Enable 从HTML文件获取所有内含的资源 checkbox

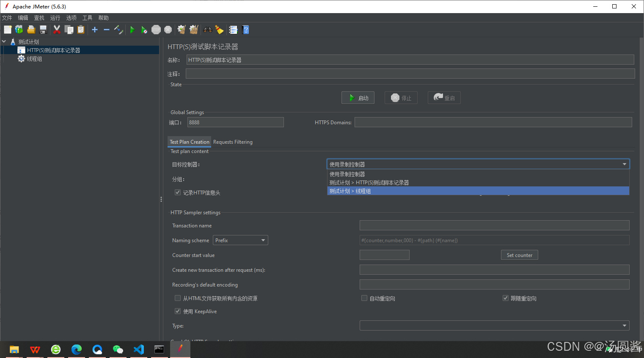(x=178, y=298)
